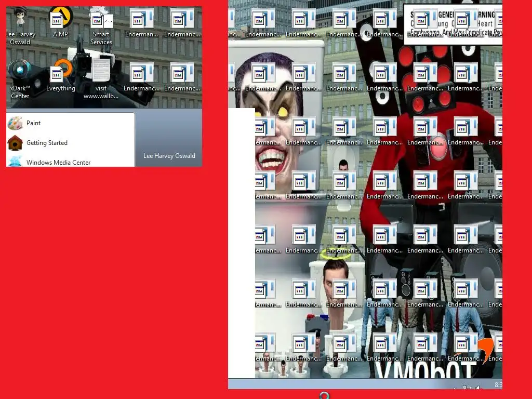Select the 'visit www.wallb...' text file icon
532x399 pixels.
101,80
